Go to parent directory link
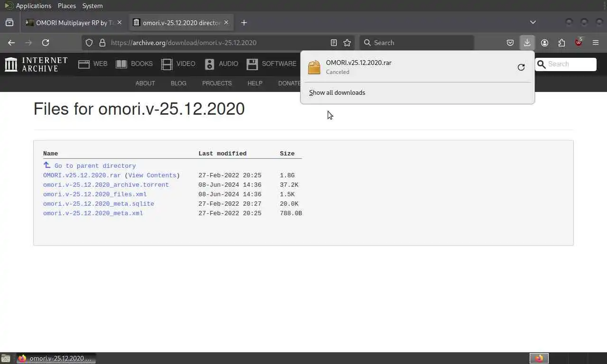This screenshot has width=607, height=364. pyautogui.click(x=95, y=166)
